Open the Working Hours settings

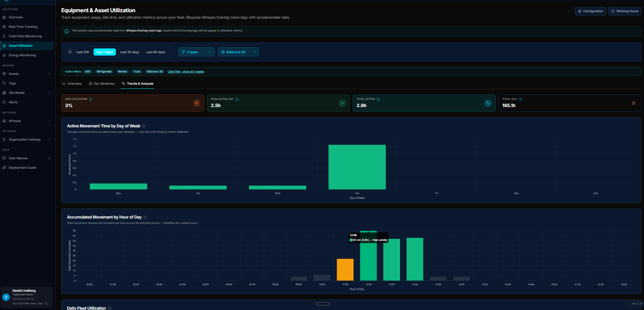624,11
